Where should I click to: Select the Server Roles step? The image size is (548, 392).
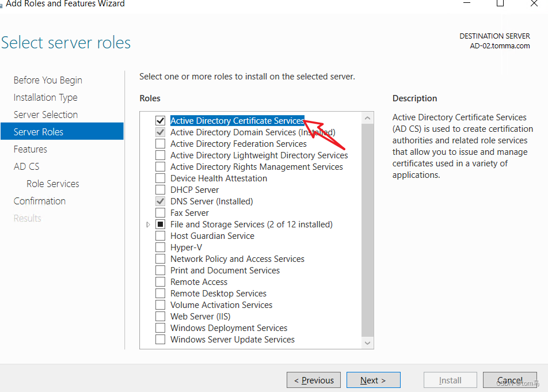(62, 131)
